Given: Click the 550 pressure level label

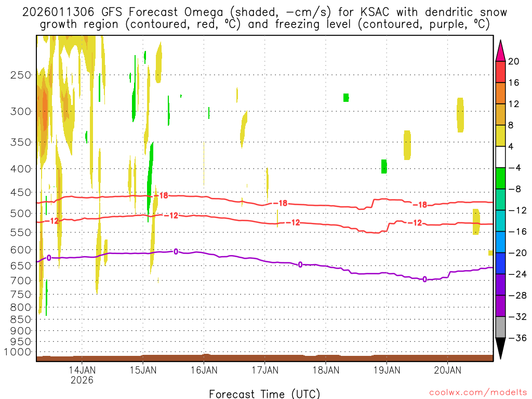Looking at the screenshot, I should click(x=21, y=232).
